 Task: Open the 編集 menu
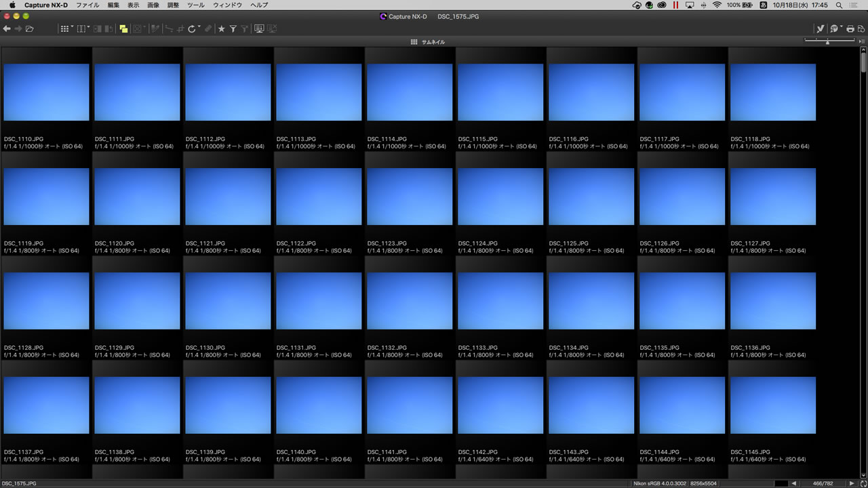[113, 5]
